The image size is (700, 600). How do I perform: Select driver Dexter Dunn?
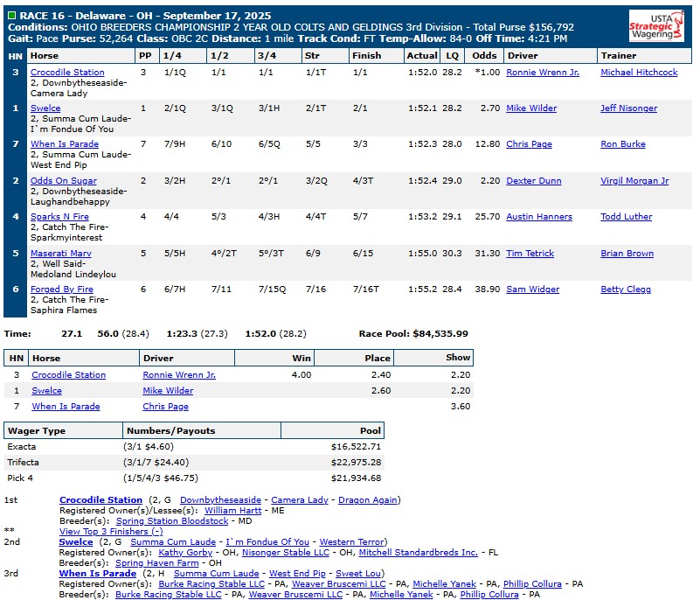click(535, 181)
